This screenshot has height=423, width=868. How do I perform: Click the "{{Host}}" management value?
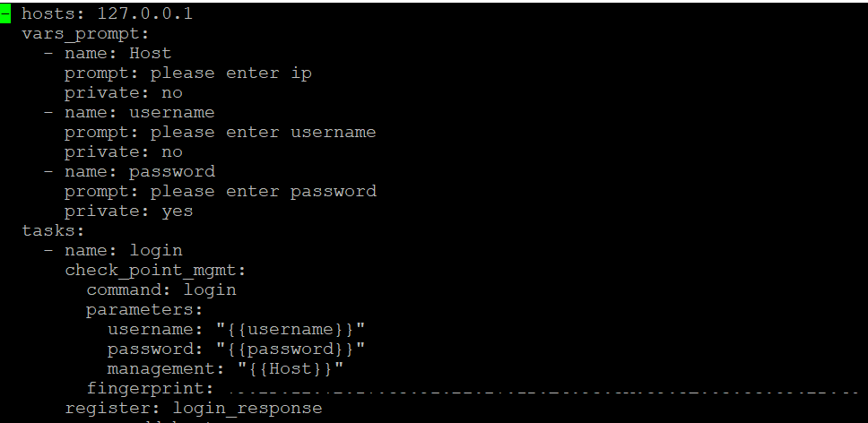point(290,368)
